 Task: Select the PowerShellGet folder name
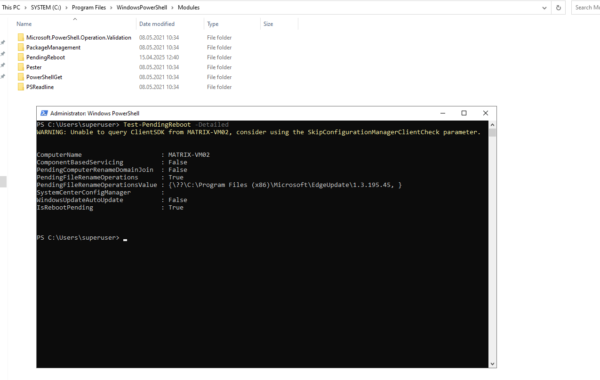(44, 77)
